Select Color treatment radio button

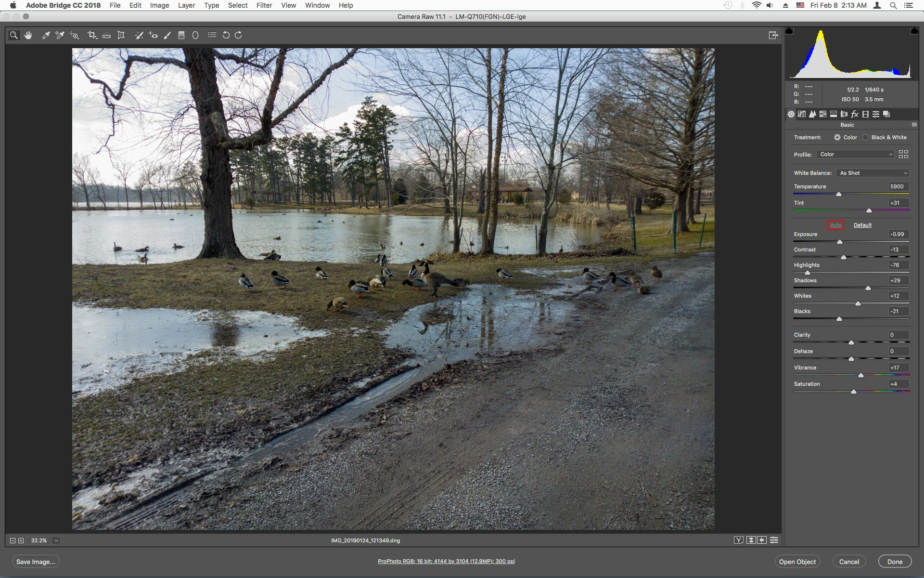click(x=837, y=137)
